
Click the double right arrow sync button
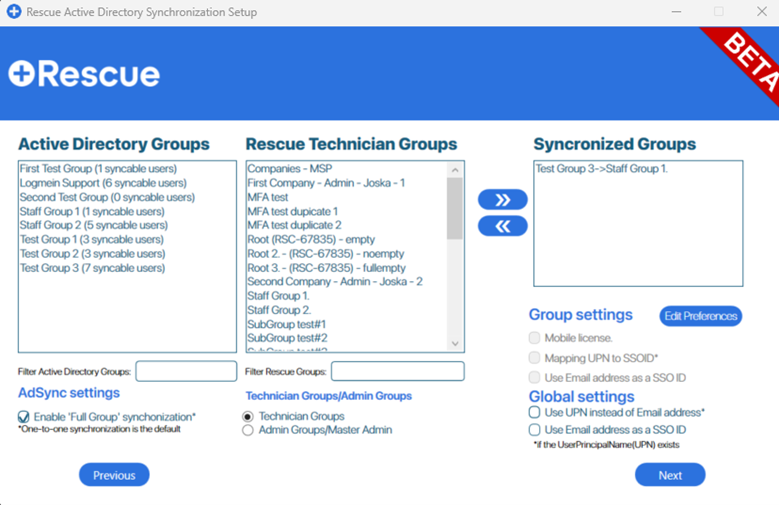(x=502, y=199)
